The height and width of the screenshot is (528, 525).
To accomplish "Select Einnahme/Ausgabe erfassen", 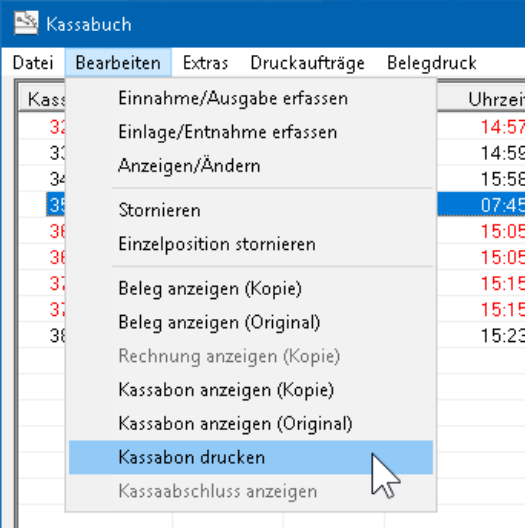I will (251, 99).
